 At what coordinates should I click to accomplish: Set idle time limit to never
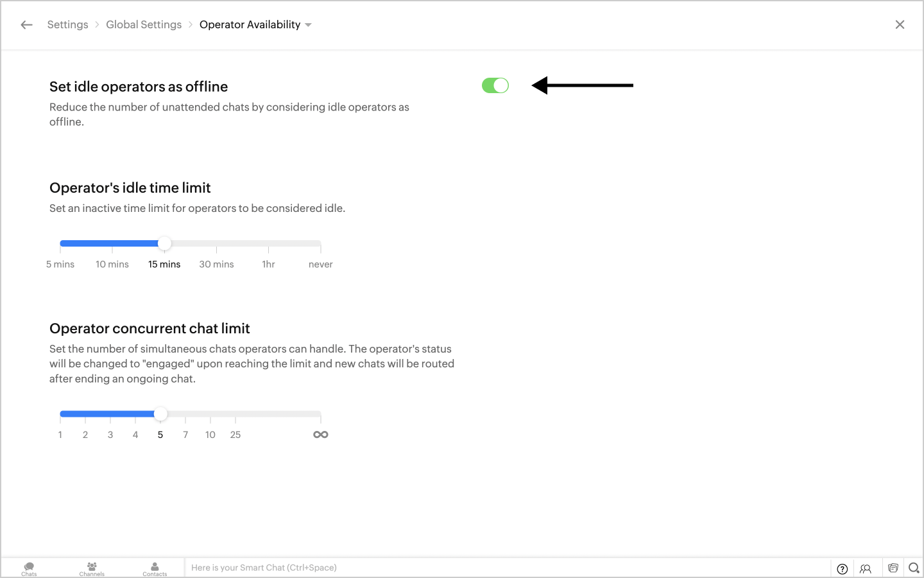320,244
